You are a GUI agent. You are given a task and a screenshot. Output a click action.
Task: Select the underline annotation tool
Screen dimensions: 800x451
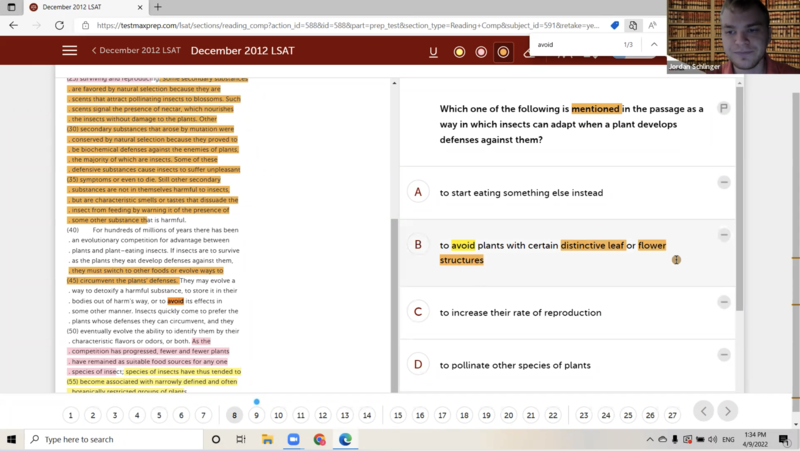coord(433,52)
